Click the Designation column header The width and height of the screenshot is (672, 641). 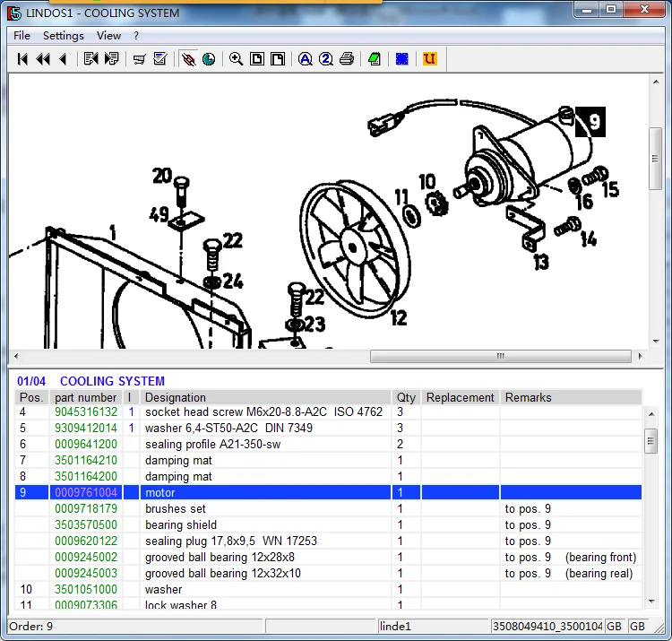coord(176,397)
